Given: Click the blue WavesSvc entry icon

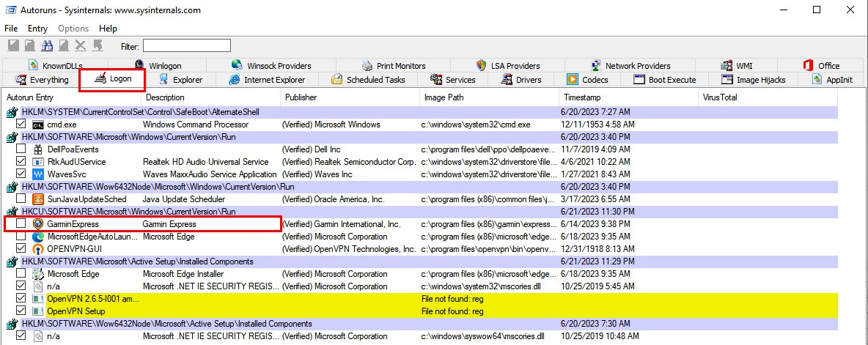Looking at the screenshot, I should [x=37, y=174].
